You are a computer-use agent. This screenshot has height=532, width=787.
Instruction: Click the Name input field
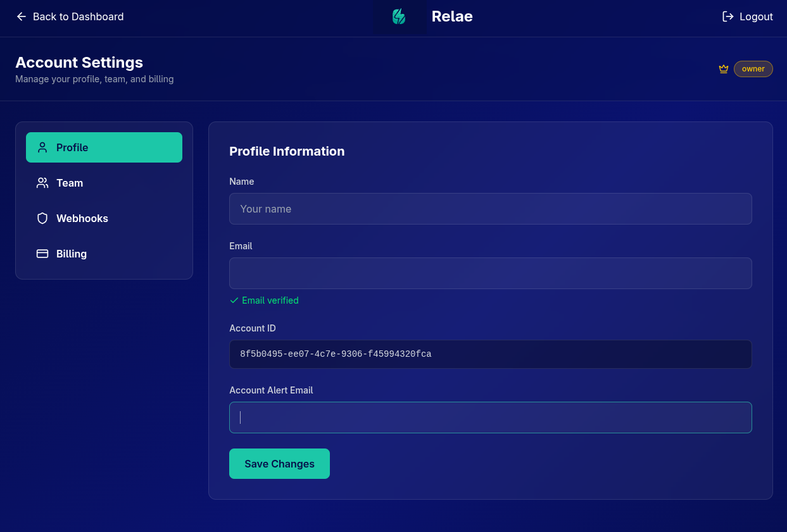[490, 209]
